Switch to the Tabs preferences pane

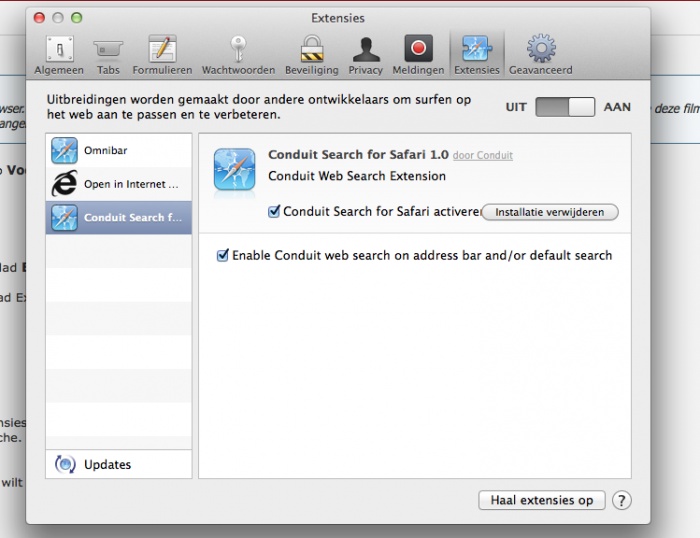click(108, 55)
